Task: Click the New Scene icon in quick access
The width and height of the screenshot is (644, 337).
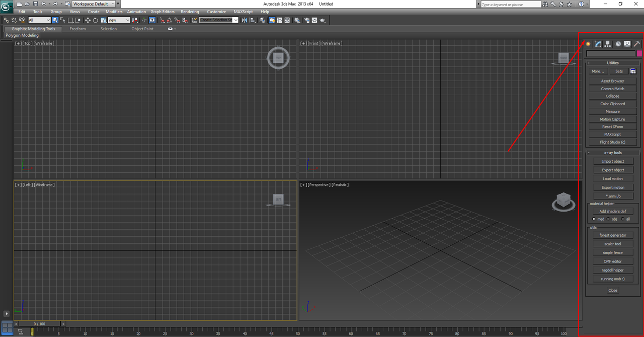Action: pos(19,4)
